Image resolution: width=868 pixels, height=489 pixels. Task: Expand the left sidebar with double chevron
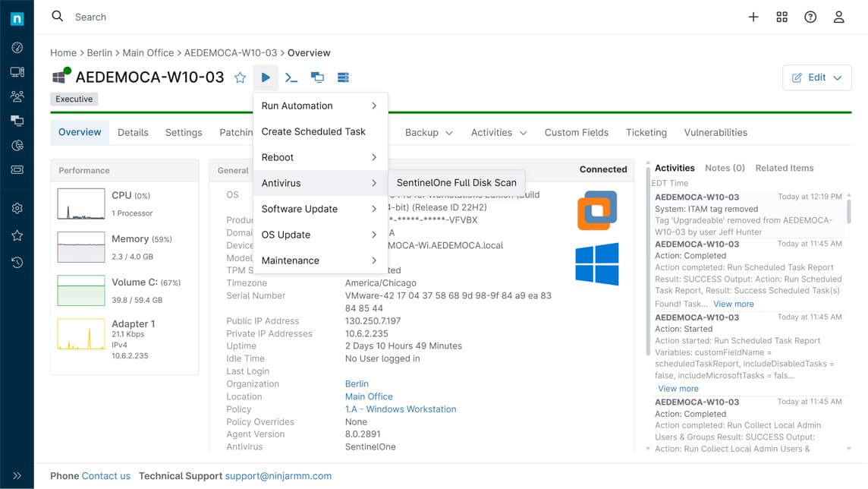click(17, 476)
